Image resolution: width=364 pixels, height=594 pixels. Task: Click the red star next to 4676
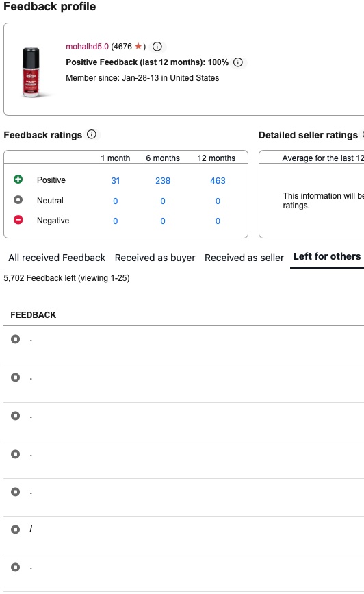pyautogui.click(x=138, y=46)
